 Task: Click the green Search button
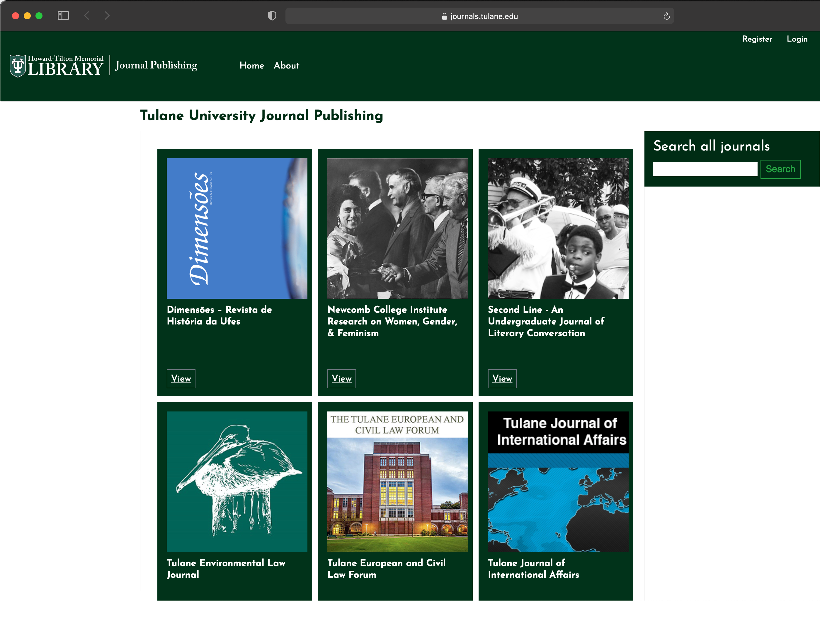coord(780,169)
